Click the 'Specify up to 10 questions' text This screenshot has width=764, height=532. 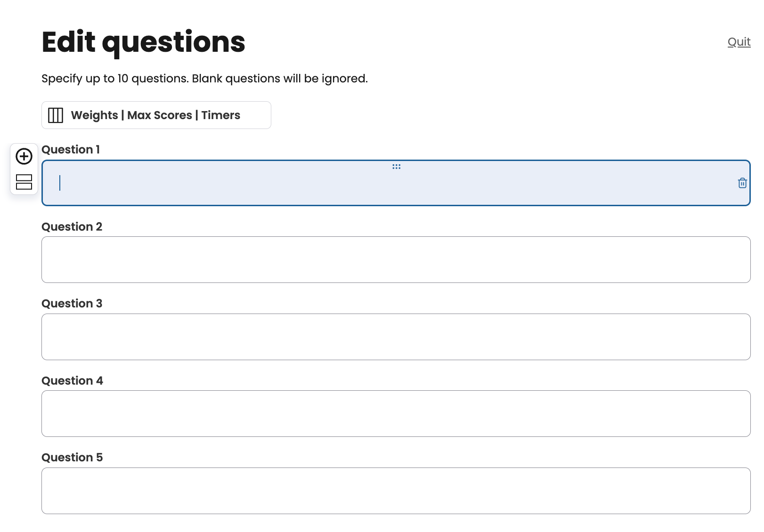(x=204, y=79)
